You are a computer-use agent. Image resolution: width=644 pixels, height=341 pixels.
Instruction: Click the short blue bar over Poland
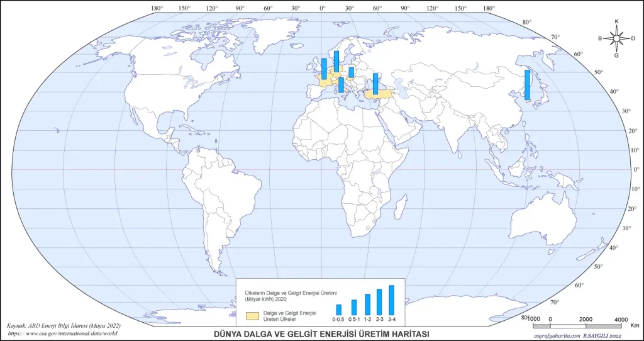(352, 72)
